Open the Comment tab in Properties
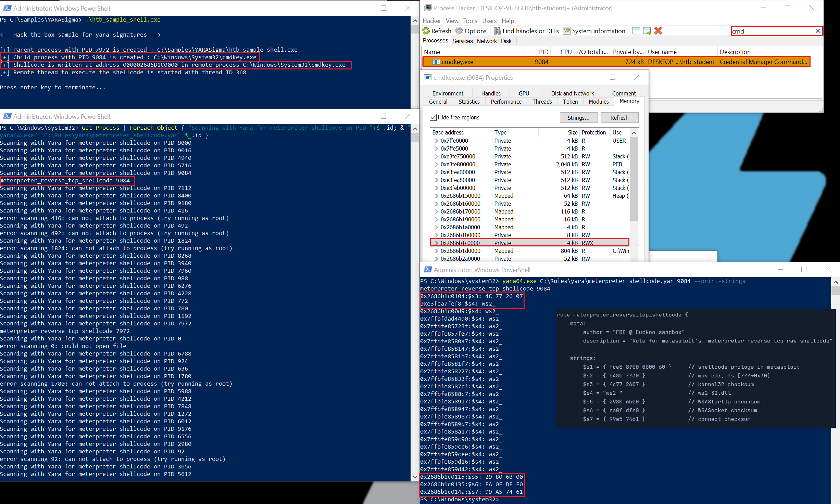The width and height of the screenshot is (840, 504). click(624, 93)
